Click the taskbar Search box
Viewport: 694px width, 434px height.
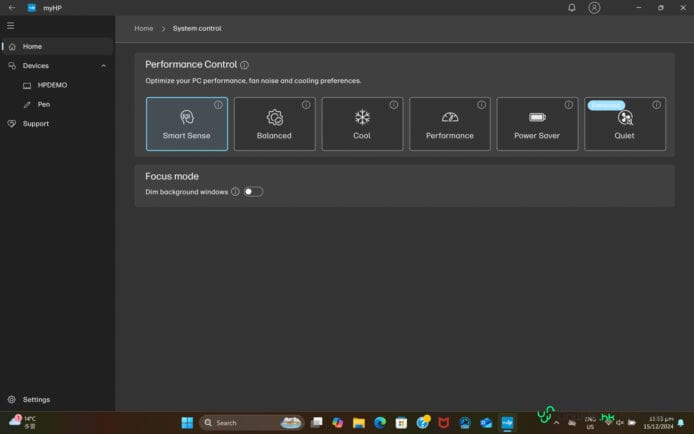pyautogui.click(x=251, y=423)
